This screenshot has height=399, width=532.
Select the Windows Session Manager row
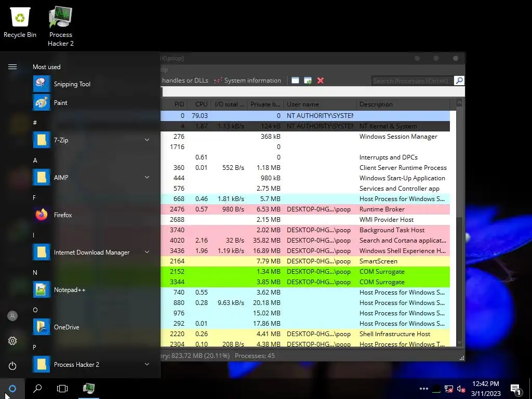305,137
